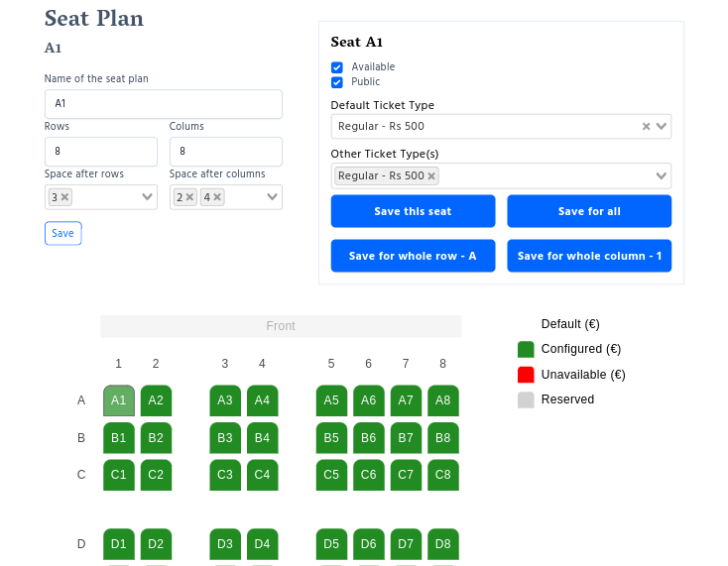Expand the Space after rows dropdown
Image resolution: width=728 pixels, height=566 pixels.
(x=148, y=197)
